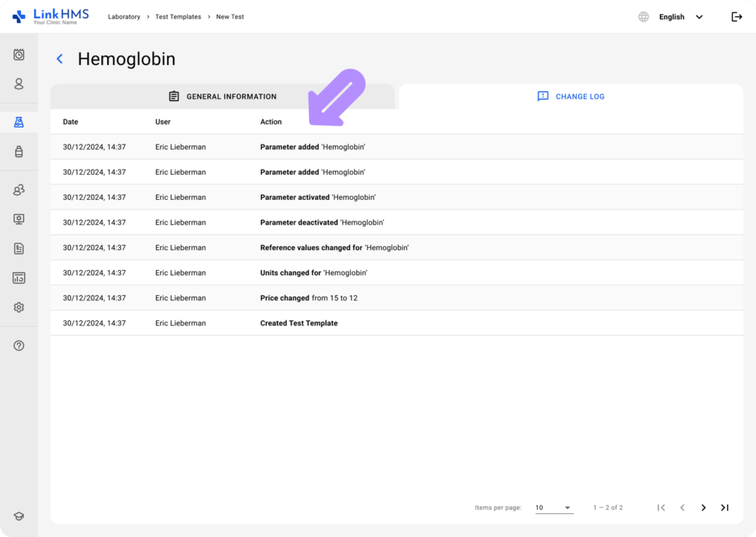Open the English language dropdown
Image resolution: width=756 pixels, height=537 pixels.
(676, 16)
